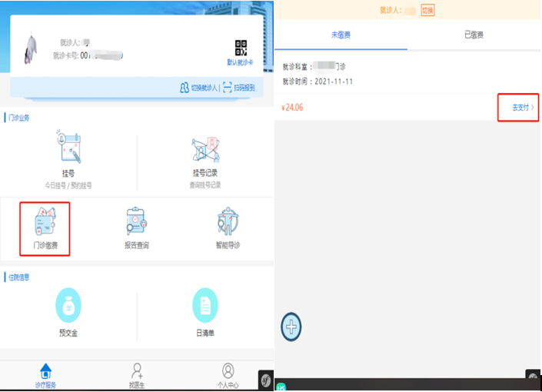Image resolution: width=542 pixels, height=392 pixels.
Task: Open 报告查询 report lookup
Action: pyautogui.click(x=136, y=222)
